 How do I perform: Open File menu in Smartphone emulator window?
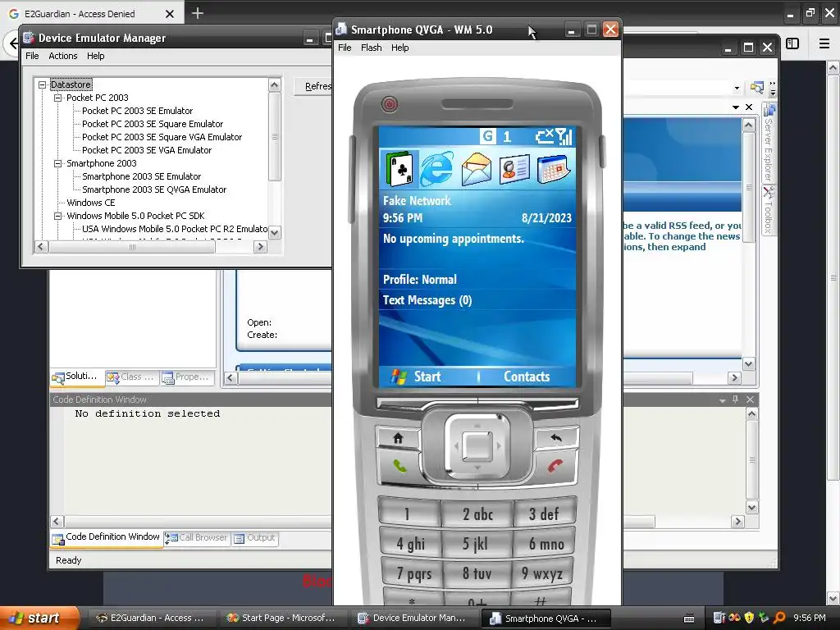345,48
